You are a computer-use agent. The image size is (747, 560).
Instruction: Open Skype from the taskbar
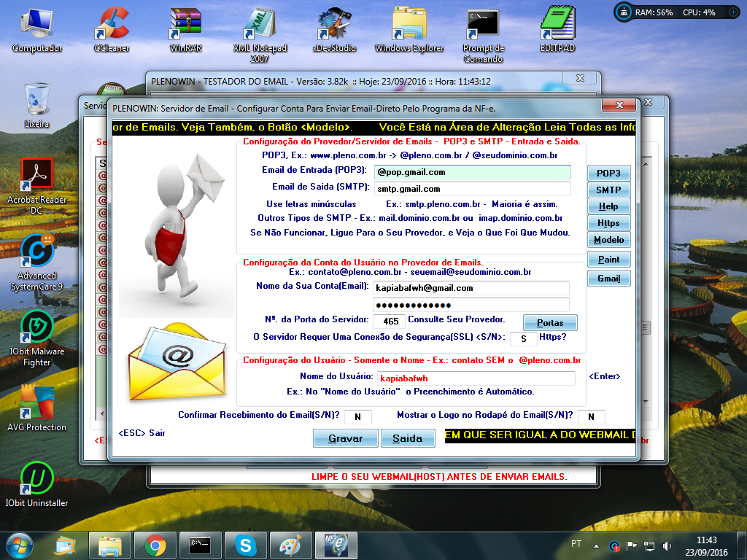[x=246, y=545]
